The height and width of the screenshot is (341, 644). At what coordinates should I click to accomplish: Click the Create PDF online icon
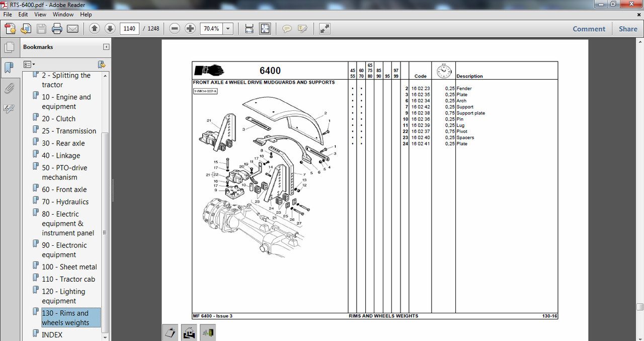[x=10, y=29]
